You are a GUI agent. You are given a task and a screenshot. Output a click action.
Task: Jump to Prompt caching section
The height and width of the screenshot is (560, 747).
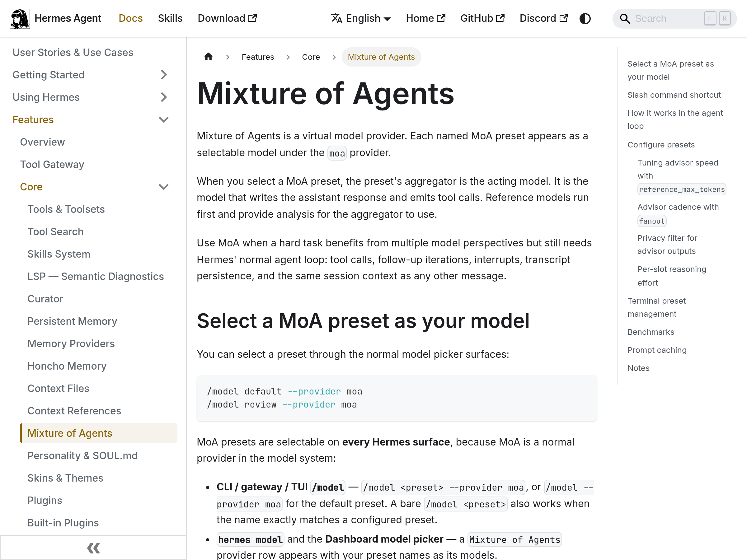657,350
